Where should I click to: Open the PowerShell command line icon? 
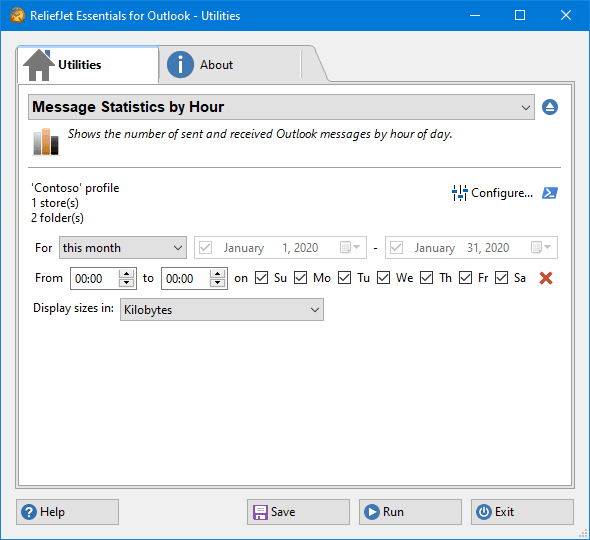(550, 193)
